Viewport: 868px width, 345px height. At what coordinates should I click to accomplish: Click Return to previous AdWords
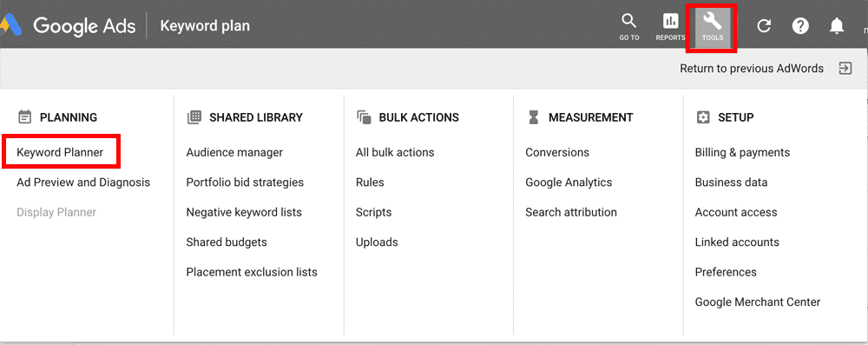tap(751, 69)
